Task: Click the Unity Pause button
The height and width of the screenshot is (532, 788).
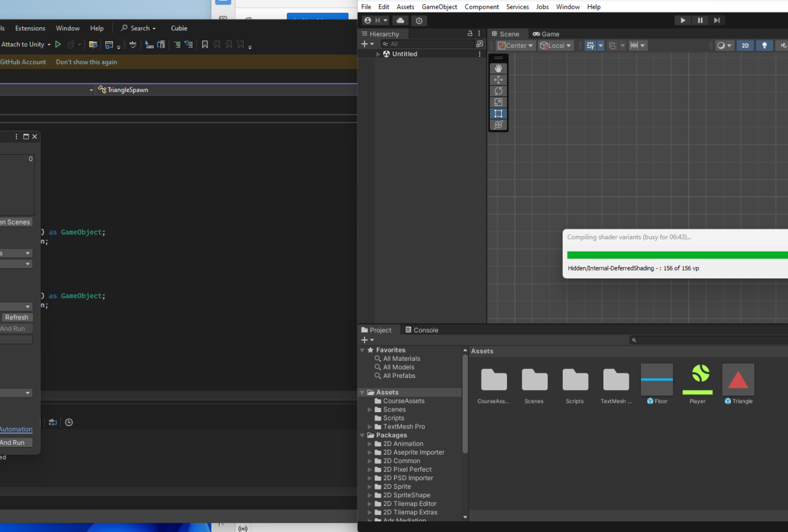Action: click(700, 20)
